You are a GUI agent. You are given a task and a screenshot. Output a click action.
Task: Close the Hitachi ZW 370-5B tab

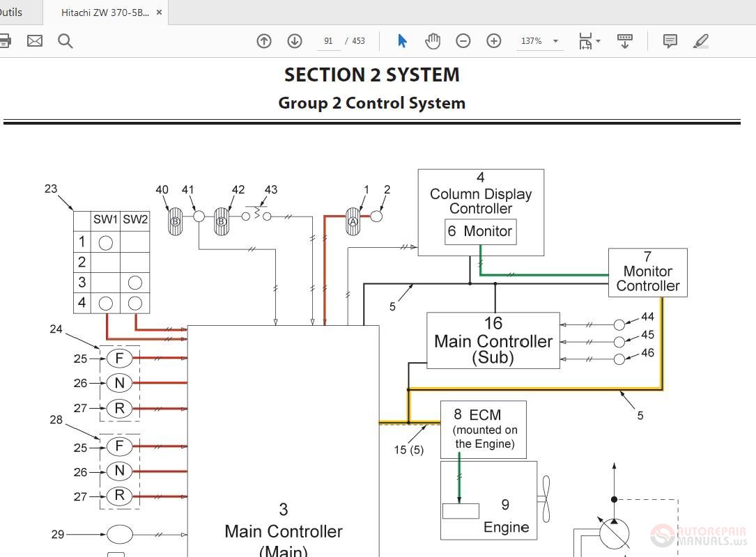click(159, 13)
